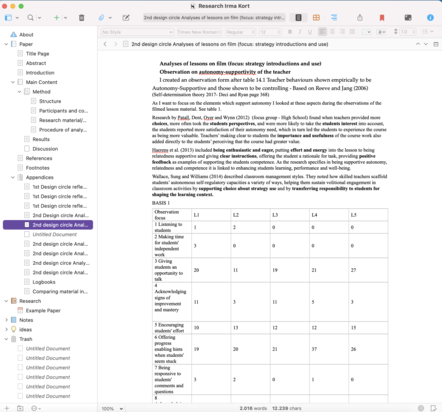
Task: Select the document Scrivenings view mode icon
Action: click(298, 18)
